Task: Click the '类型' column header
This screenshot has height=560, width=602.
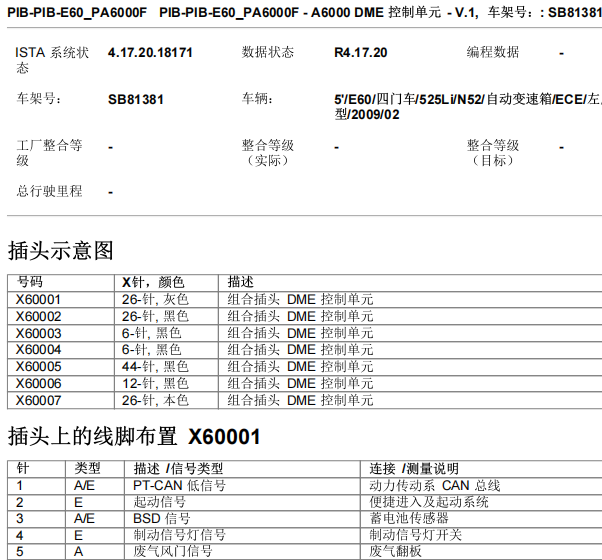Action: [x=88, y=469]
